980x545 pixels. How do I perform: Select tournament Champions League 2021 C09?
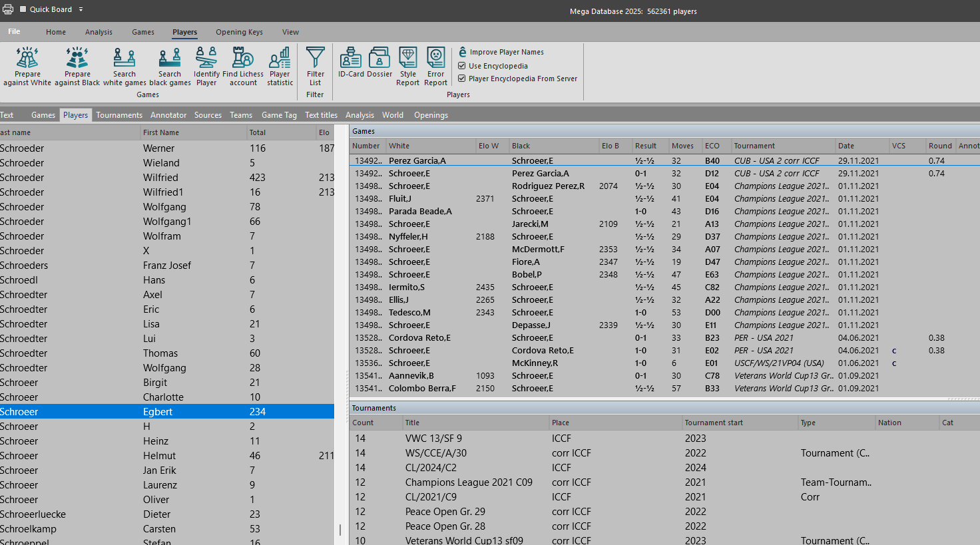tap(664, 482)
